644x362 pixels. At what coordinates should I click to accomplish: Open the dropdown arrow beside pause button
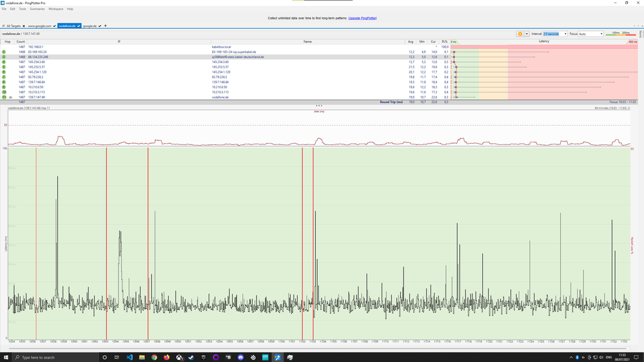pos(527,33)
